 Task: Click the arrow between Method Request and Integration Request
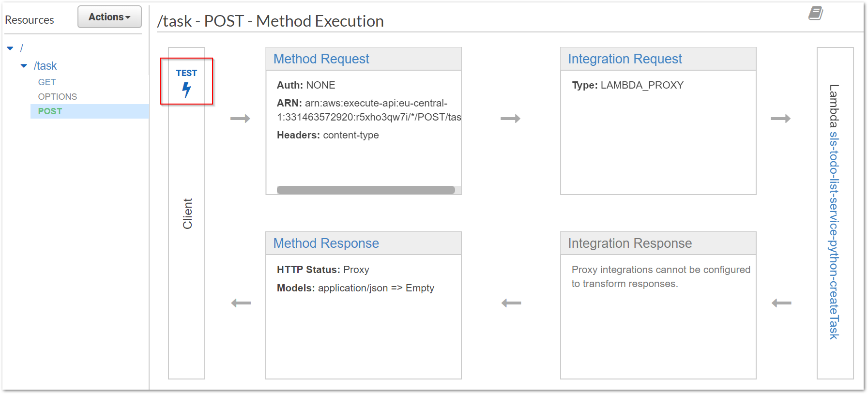pos(510,119)
